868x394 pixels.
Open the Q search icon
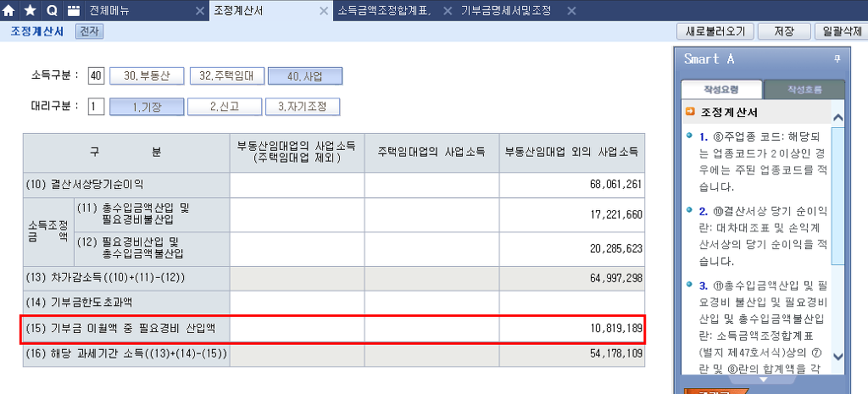pyautogui.click(x=52, y=10)
